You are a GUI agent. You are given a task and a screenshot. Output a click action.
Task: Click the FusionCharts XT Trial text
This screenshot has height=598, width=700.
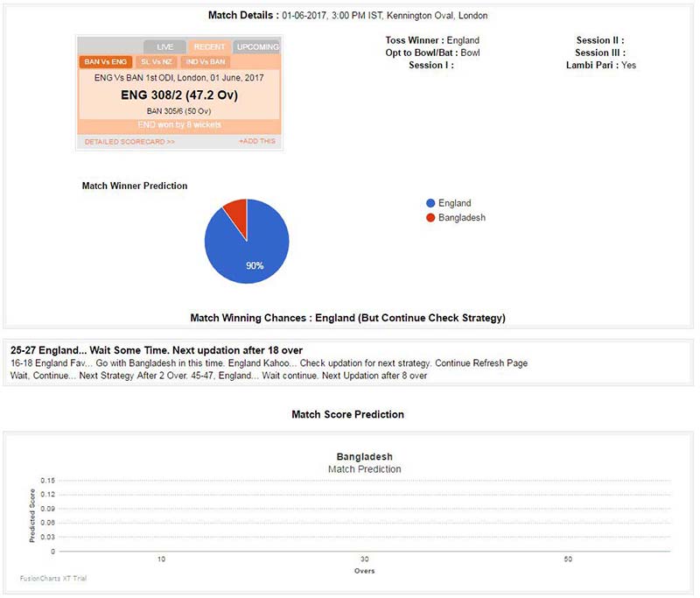[52, 578]
